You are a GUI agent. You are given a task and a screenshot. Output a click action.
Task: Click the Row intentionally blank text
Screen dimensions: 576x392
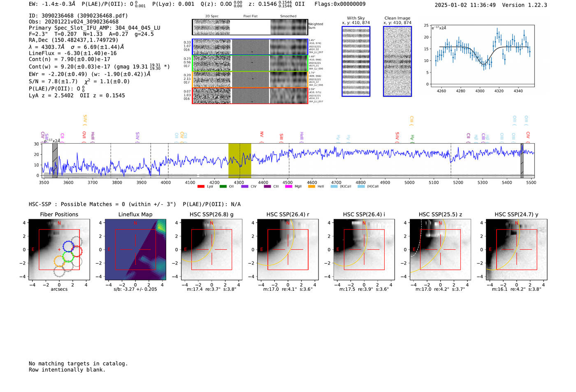(x=67, y=370)
